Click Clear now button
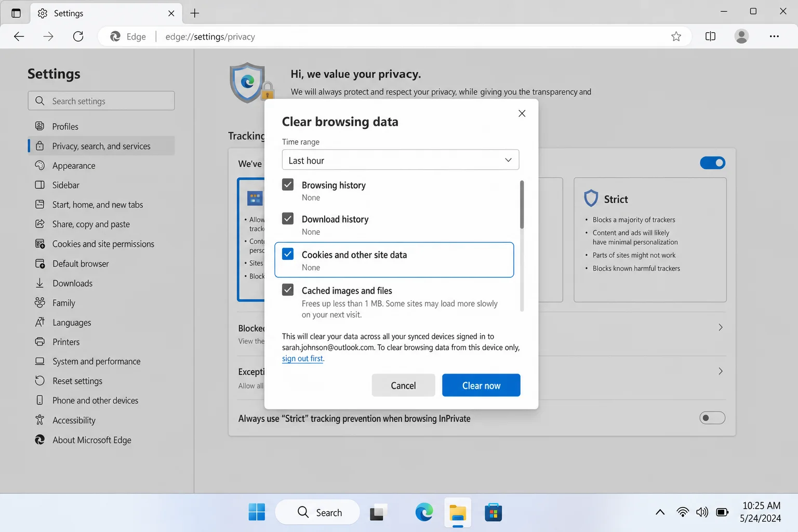Screen dimensions: 798x532 pyautogui.click(x=481, y=385)
